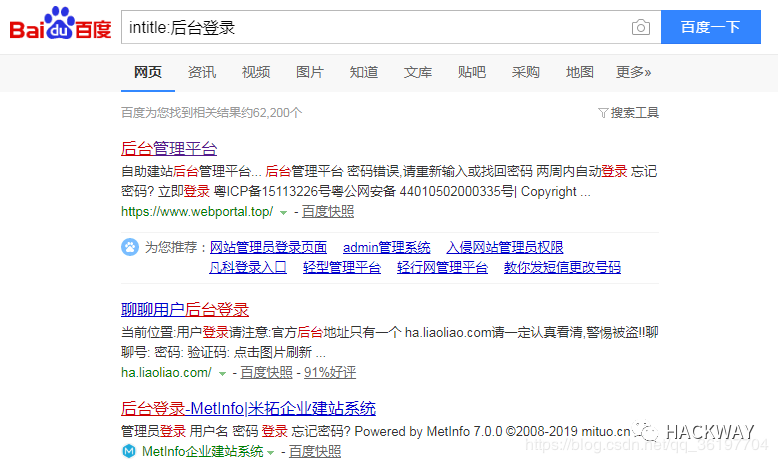Expand dropdown arrow next to MetInfo企业建站系统
778x463 pixels.
tap(270, 452)
